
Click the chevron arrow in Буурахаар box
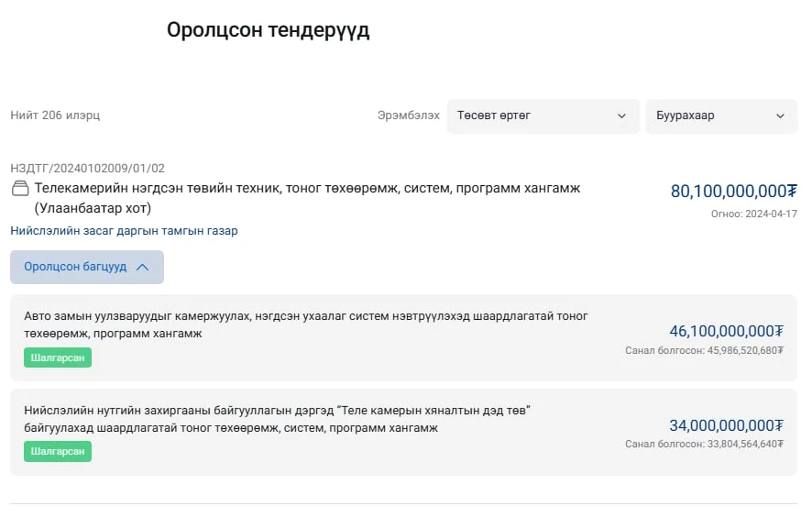(780, 116)
